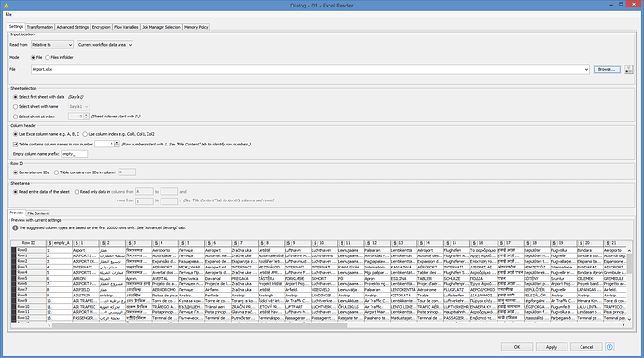The image size is (644, 358).
Task: Choose Select first sheet with data
Action: tap(16, 97)
